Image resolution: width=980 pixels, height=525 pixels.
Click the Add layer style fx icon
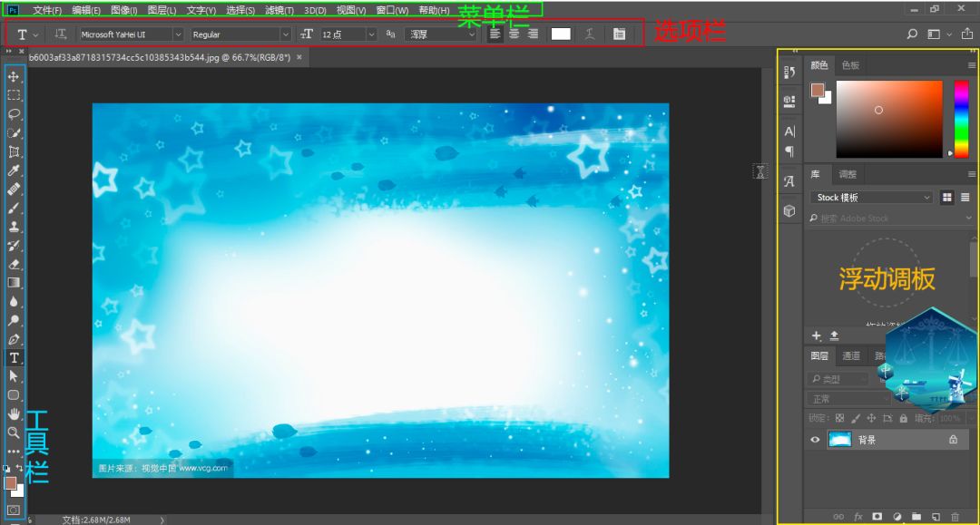click(x=858, y=516)
